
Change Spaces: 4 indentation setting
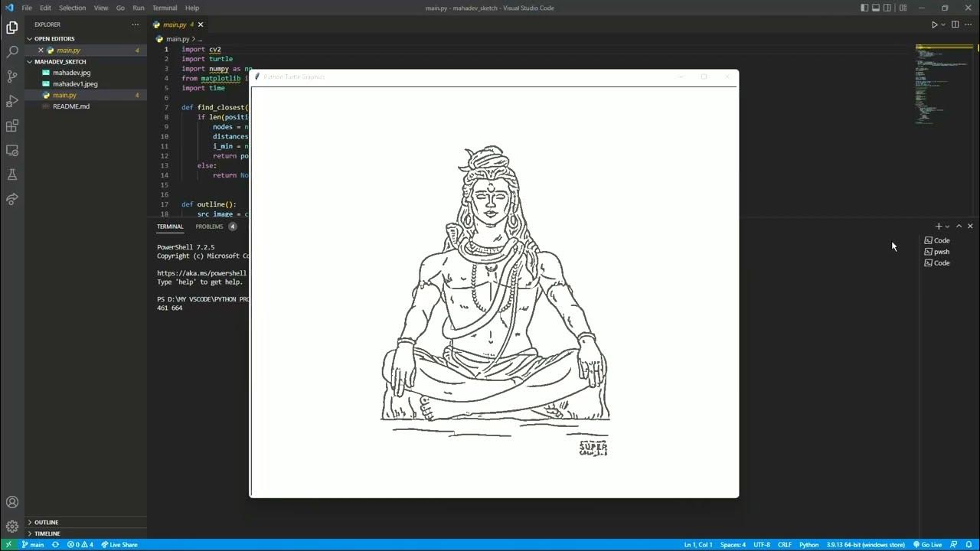coord(733,545)
